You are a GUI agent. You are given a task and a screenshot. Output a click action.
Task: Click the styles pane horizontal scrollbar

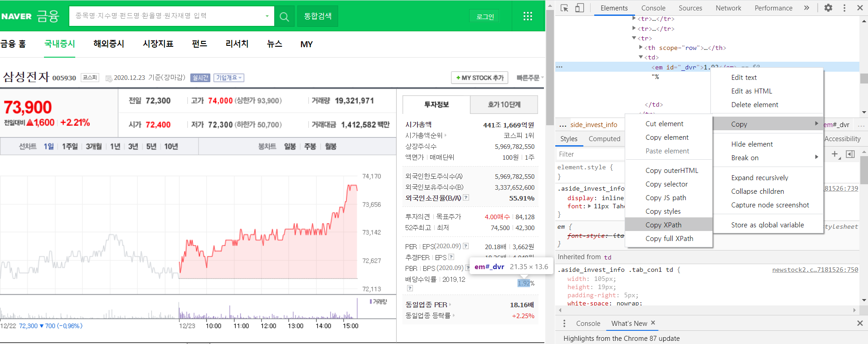[x=707, y=310]
